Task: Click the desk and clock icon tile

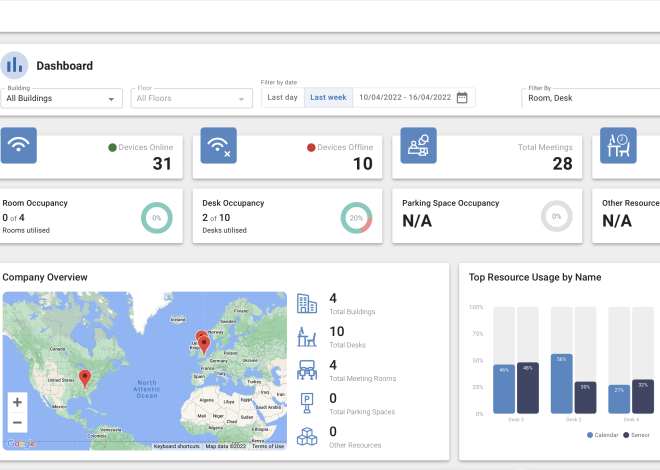Action: [618, 145]
